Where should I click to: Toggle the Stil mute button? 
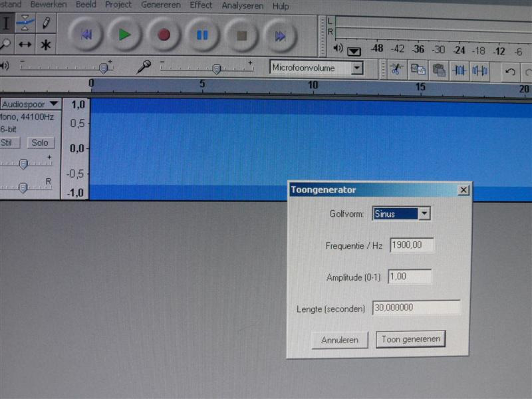coord(7,142)
